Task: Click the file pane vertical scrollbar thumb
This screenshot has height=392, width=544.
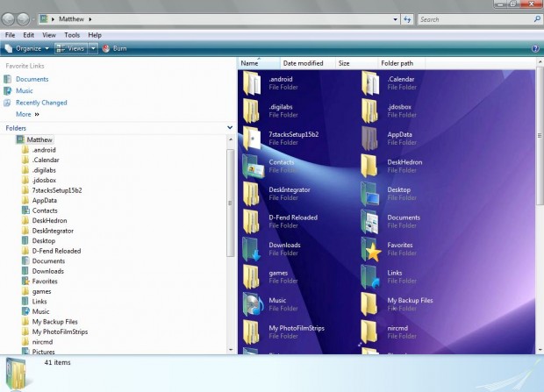Action: [x=540, y=135]
